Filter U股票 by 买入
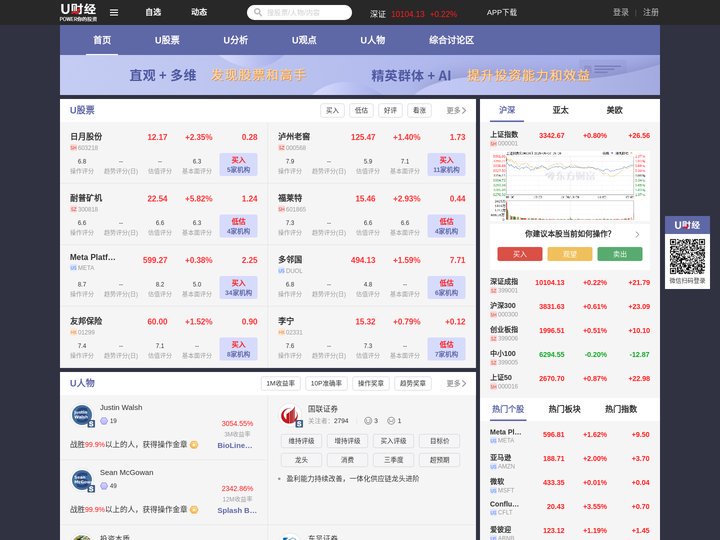The width and height of the screenshot is (720, 540). [x=332, y=110]
